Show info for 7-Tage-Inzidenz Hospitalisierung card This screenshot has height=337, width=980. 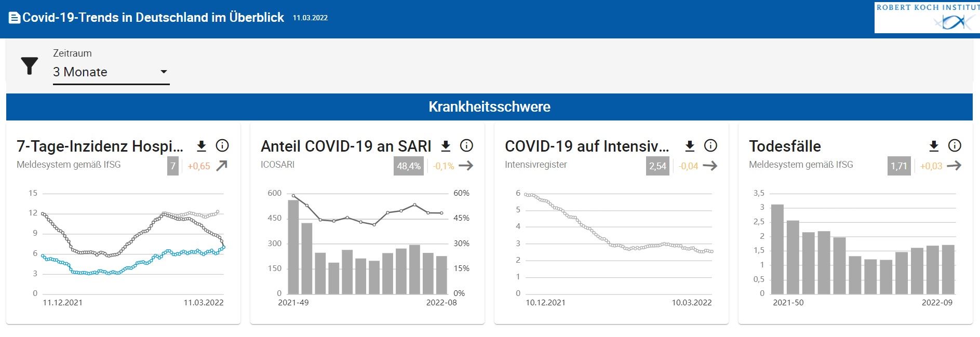222,146
